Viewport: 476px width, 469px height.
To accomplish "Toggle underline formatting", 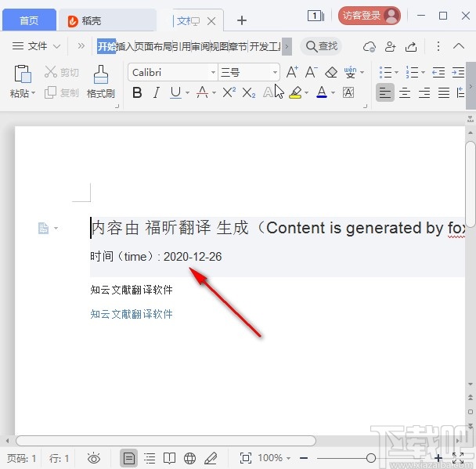I will [x=175, y=92].
